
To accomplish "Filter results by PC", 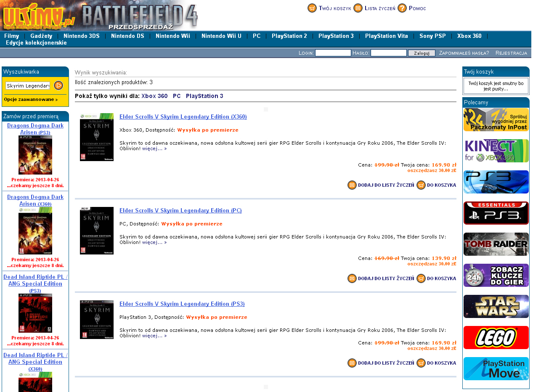I will pos(177,96).
